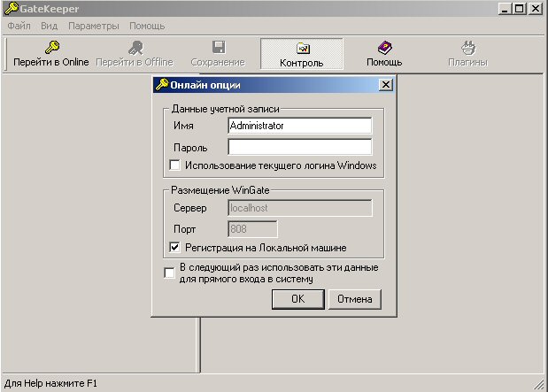Viewport: 548px width, 392px height.
Task: Click the Плагины plug icon
Action: click(468, 48)
